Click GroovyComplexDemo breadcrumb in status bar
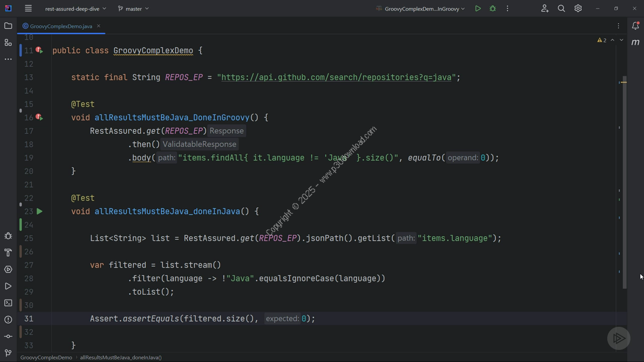The height and width of the screenshot is (362, 644). click(x=46, y=357)
